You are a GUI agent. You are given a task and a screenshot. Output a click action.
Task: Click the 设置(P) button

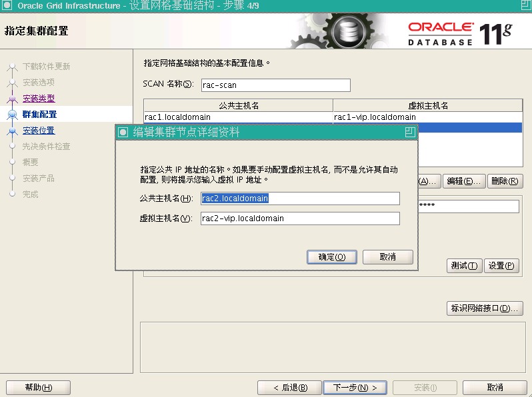501,266
